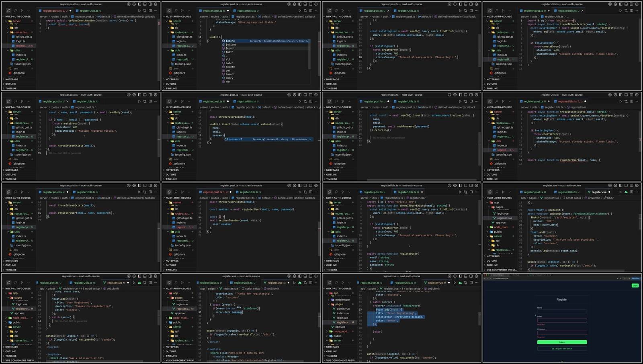643x364 pixels.
Task: Run code in the 'registerUtils.ts 3, U' frame
Action: (x=620, y=101)
